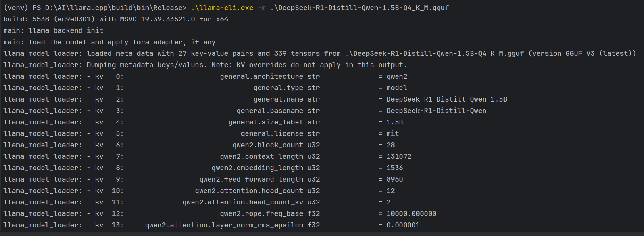Click the "qwen2.attention.head_count_kv" key

click(243, 202)
